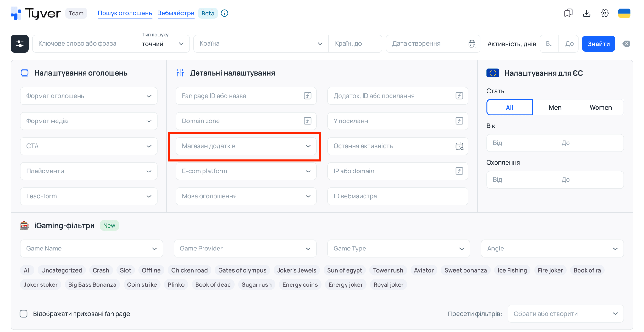Image resolution: width=644 pixels, height=332 pixels.
Task: Select the Plinko game tag
Action: click(176, 284)
